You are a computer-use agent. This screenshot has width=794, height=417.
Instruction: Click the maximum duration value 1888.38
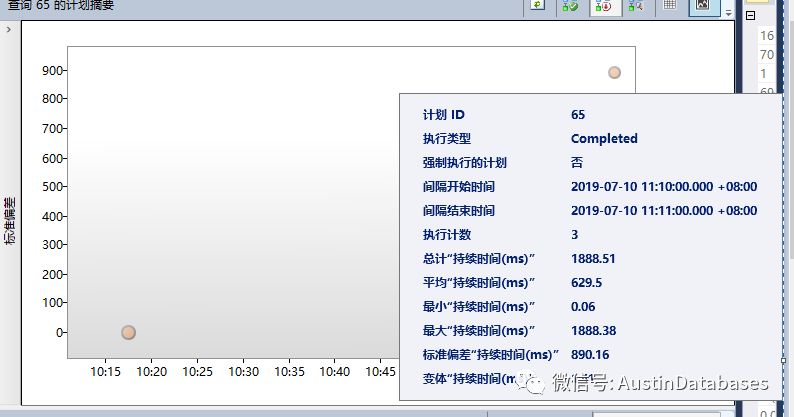[x=593, y=331]
